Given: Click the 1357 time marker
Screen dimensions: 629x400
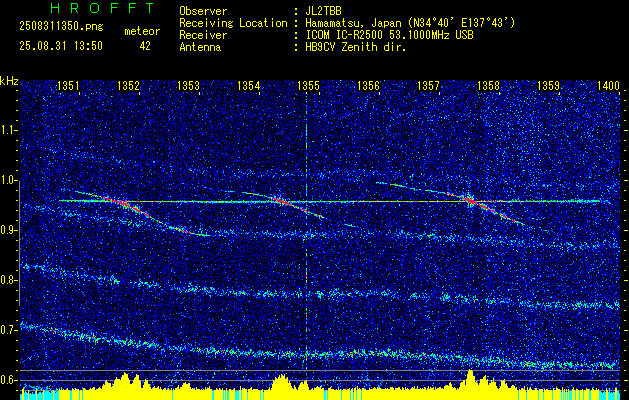Looking at the screenshot, I should pos(428,85).
